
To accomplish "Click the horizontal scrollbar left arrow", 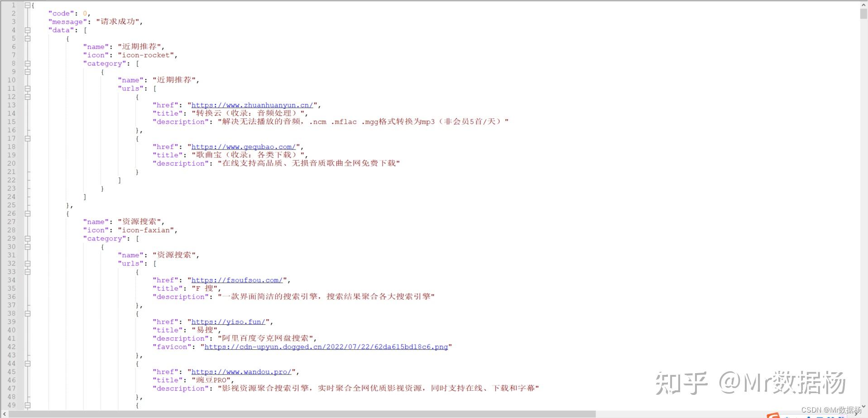I will pos(4,413).
